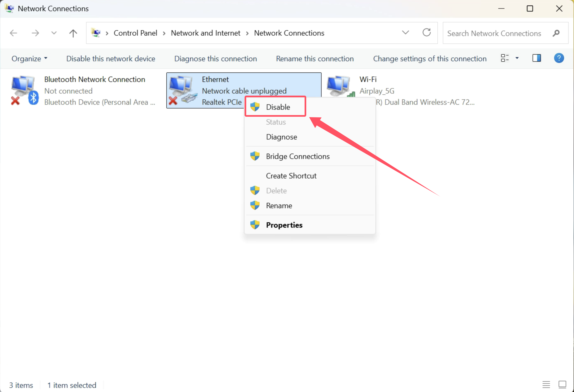The width and height of the screenshot is (574, 392).
Task: Click Dual Band Wireless-AC adapter text
Action: pyautogui.click(x=425, y=102)
